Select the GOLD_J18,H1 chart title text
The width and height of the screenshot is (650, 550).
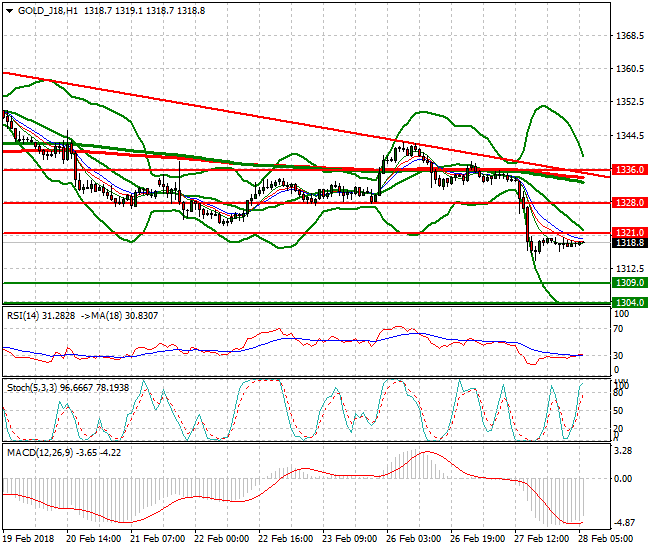point(48,9)
